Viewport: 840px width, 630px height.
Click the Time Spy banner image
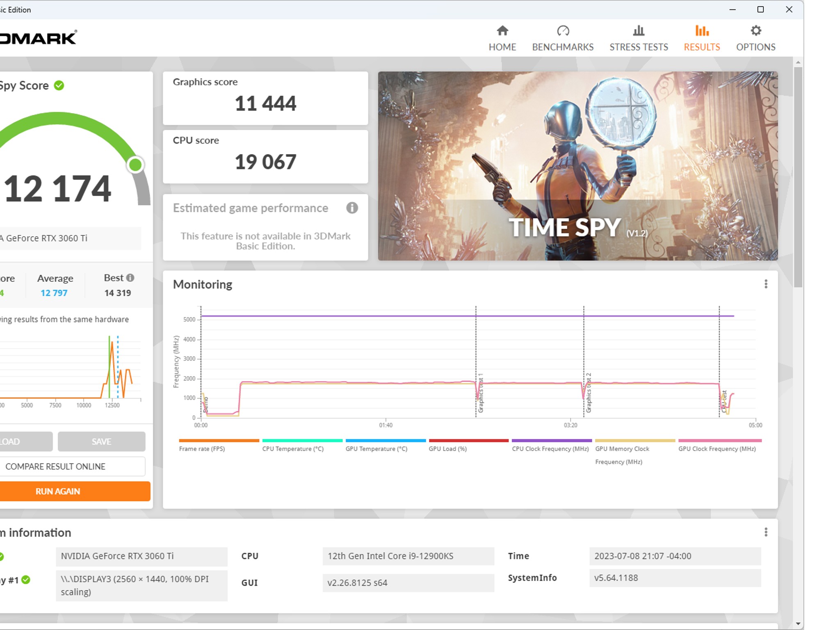577,166
